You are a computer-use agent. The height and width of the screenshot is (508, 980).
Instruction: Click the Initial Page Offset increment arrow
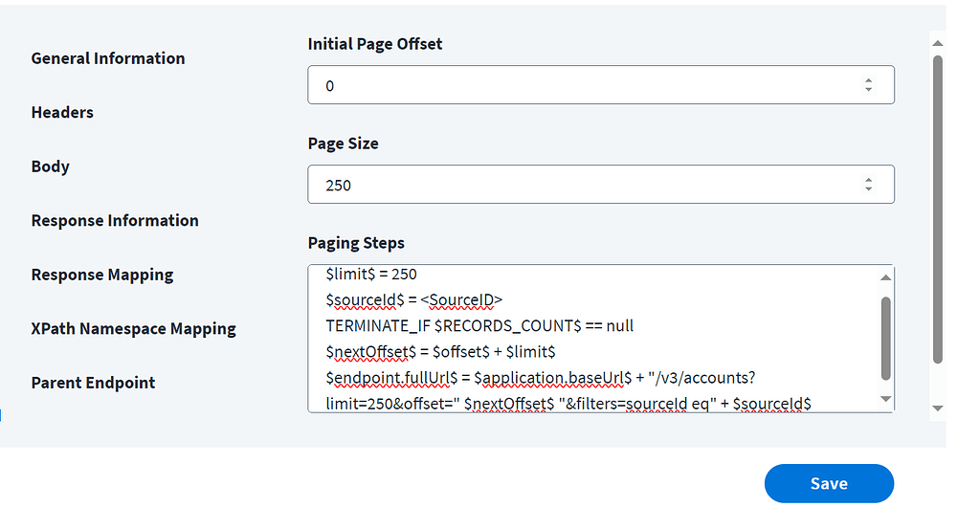868,80
